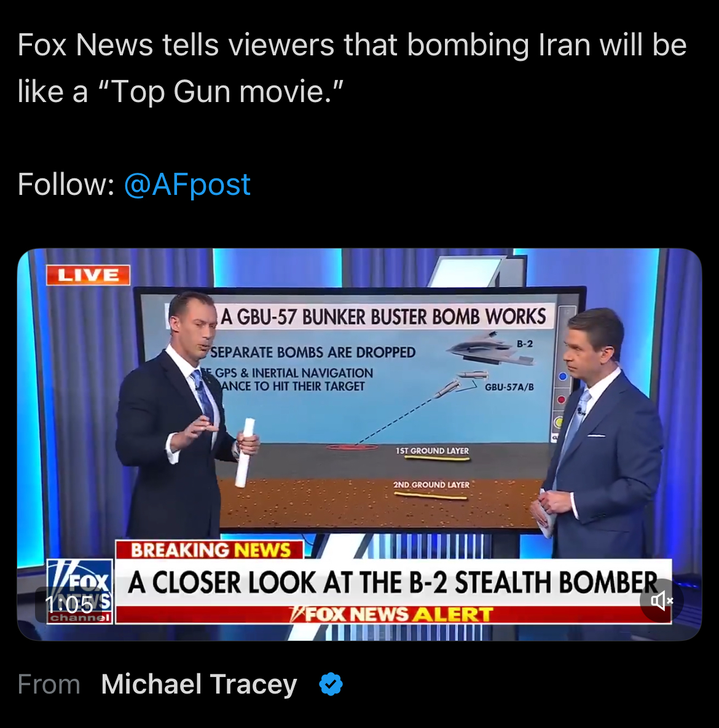Click the Breaking News banner label
Viewport: 719px width, 728px height.
tap(210, 550)
